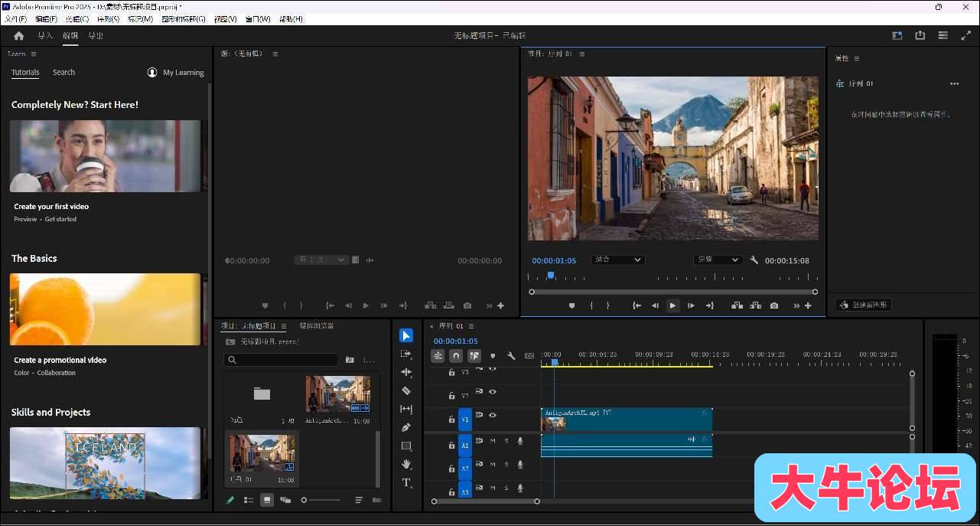Switch to the Learn panel Search tab

[x=63, y=72]
